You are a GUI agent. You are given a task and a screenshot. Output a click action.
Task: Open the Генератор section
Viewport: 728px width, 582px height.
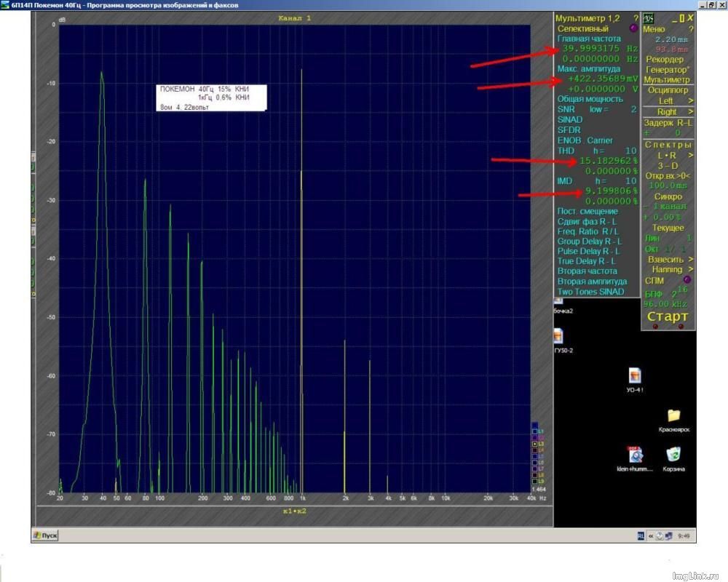tap(667, 70)
